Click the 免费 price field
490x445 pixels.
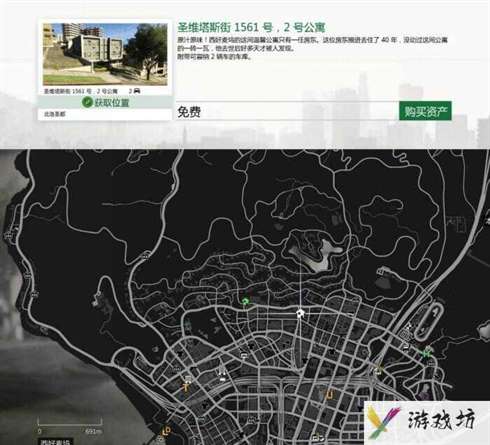(287, 111)
